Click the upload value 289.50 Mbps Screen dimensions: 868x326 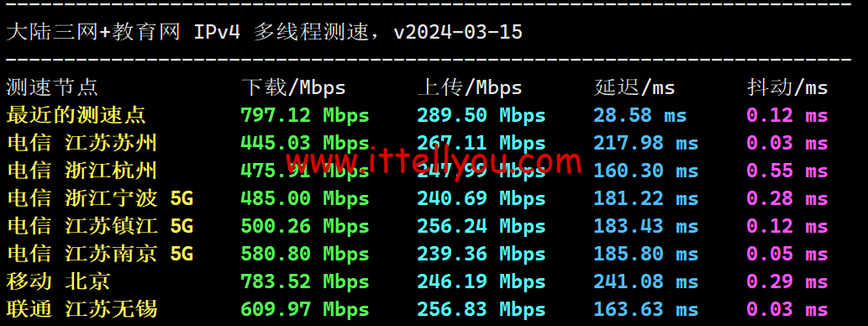pyautogui.click(x=481, y=115)
